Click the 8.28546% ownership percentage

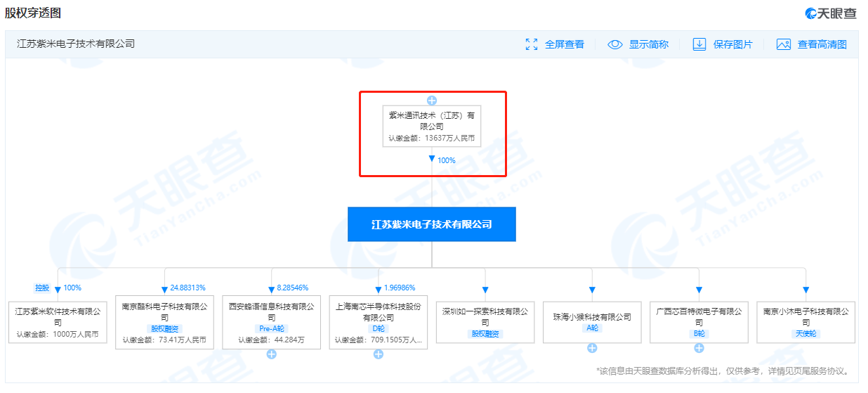pos(292,288)
